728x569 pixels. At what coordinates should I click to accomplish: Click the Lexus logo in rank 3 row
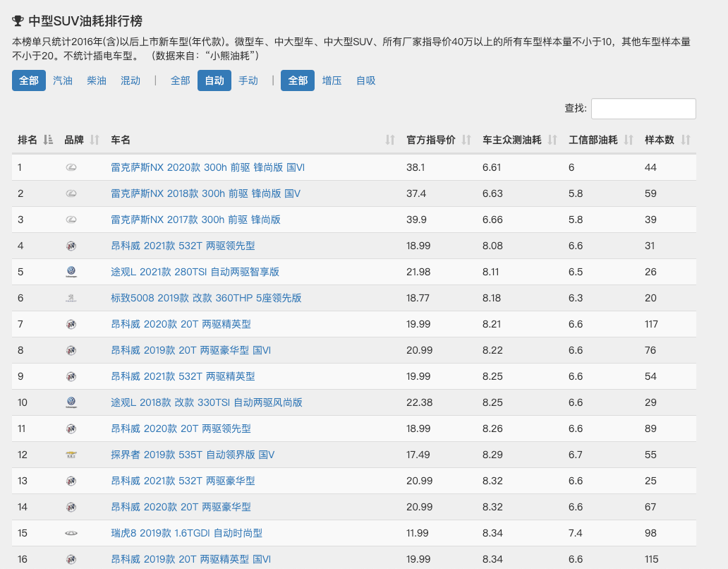point(71,220)
